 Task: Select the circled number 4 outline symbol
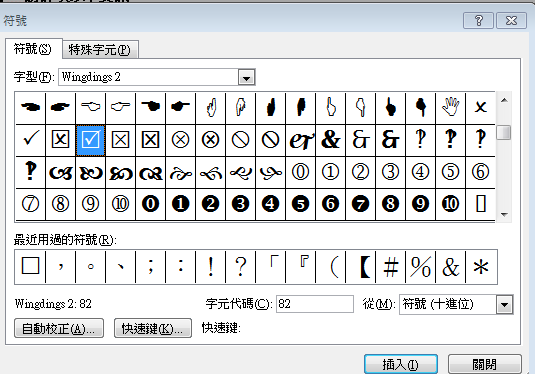coord(421,172)
